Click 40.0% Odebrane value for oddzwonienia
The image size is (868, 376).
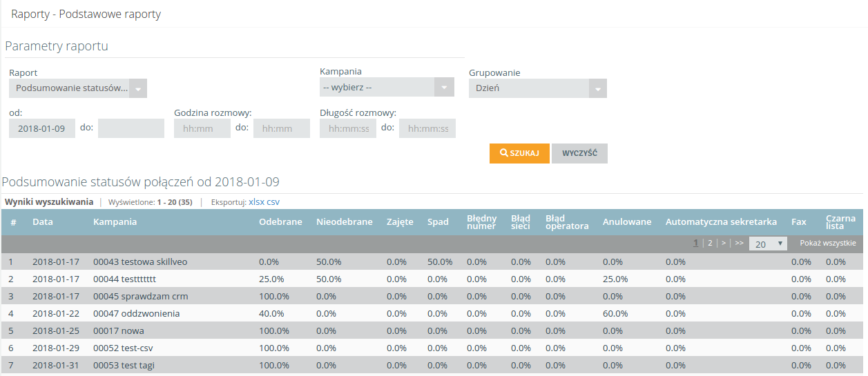coord(271,314)
